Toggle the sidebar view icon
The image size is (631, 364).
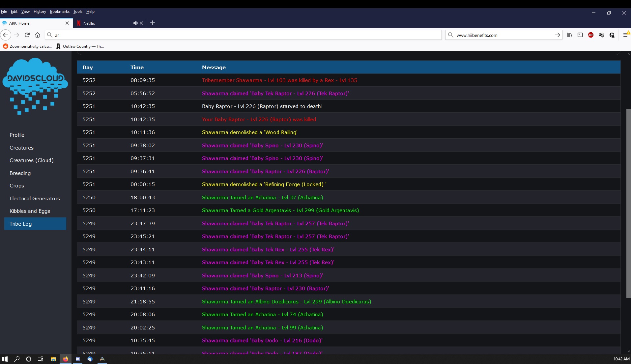coord(580,35)
